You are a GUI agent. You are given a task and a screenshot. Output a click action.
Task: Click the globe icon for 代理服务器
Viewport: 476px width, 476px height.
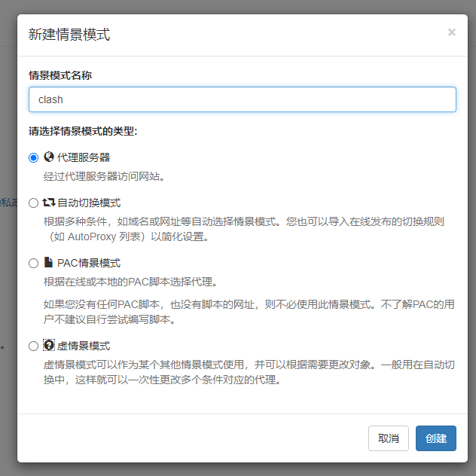point(49,157)
